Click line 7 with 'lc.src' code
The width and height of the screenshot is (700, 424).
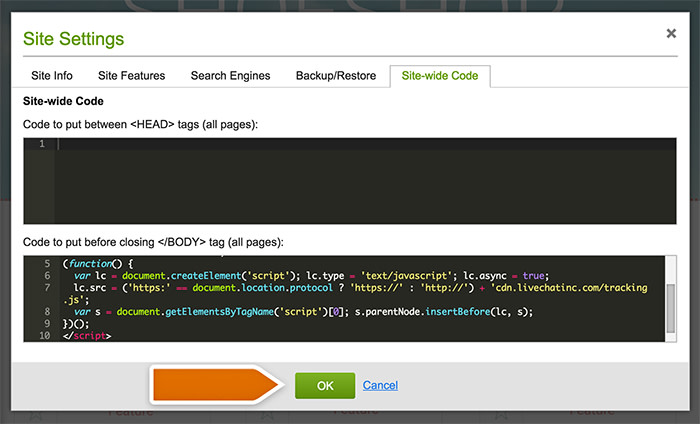coord(355,294)
